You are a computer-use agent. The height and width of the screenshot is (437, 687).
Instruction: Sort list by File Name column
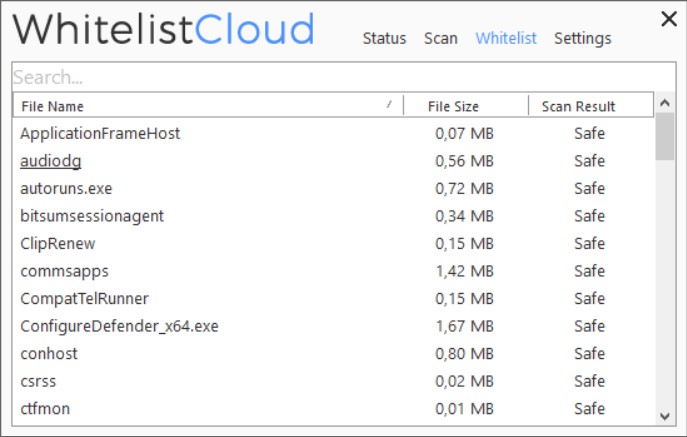pos(200,106)
